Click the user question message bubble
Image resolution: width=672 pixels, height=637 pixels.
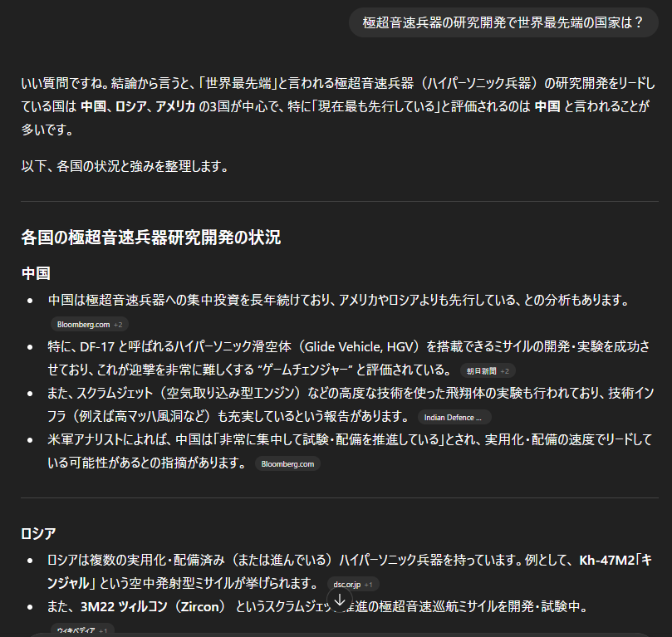tap(503, 22)
